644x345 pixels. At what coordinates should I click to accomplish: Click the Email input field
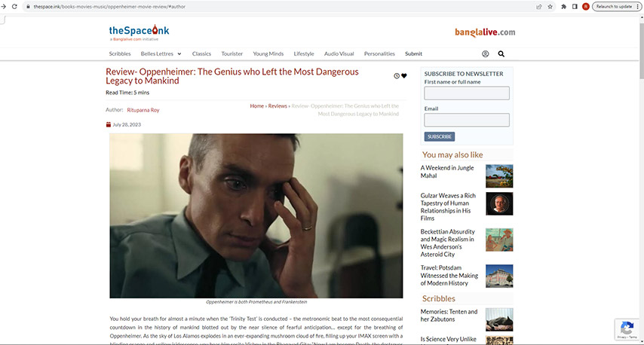tap(467, 120)
